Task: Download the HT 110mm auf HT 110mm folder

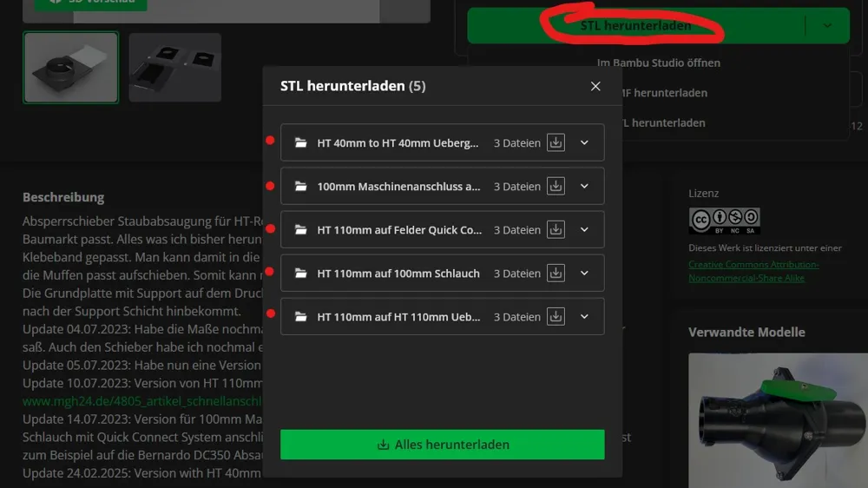Action: pyautogui.click(x=556, y=316)
